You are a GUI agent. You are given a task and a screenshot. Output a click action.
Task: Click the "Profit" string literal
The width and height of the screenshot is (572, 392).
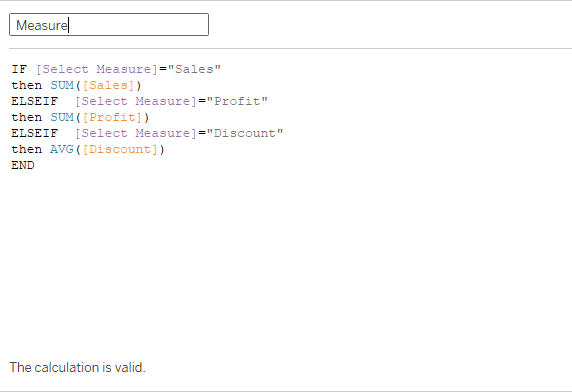coord(237,101)
